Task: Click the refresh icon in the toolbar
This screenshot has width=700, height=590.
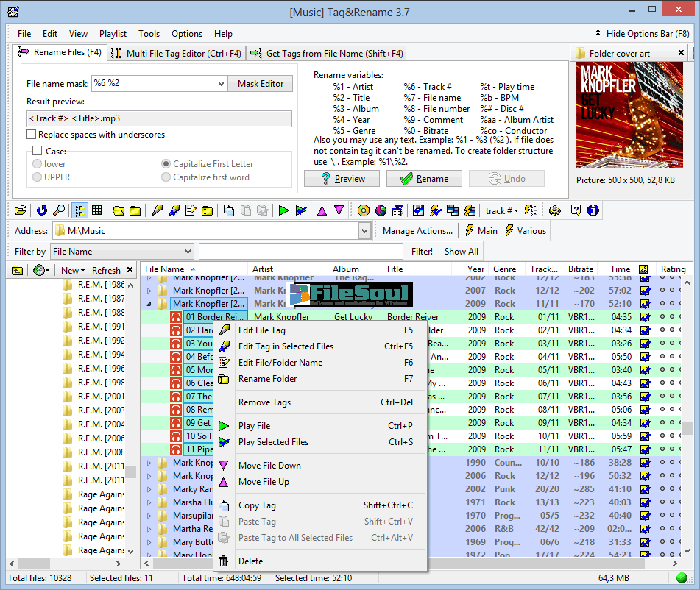Action: (x=42, y=210)
